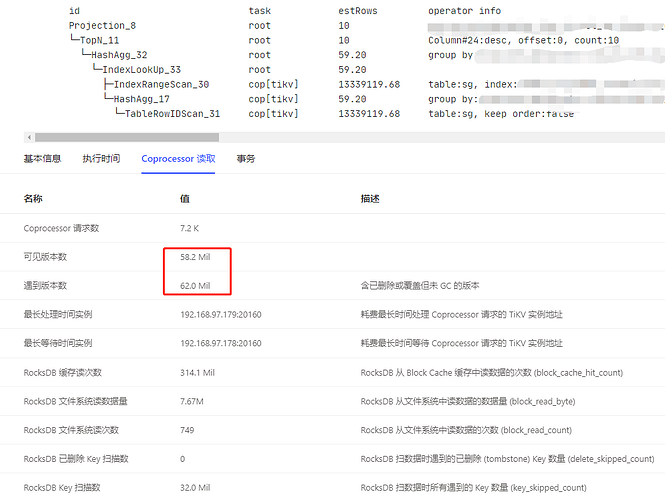Click the 749 value

point(187,430)
